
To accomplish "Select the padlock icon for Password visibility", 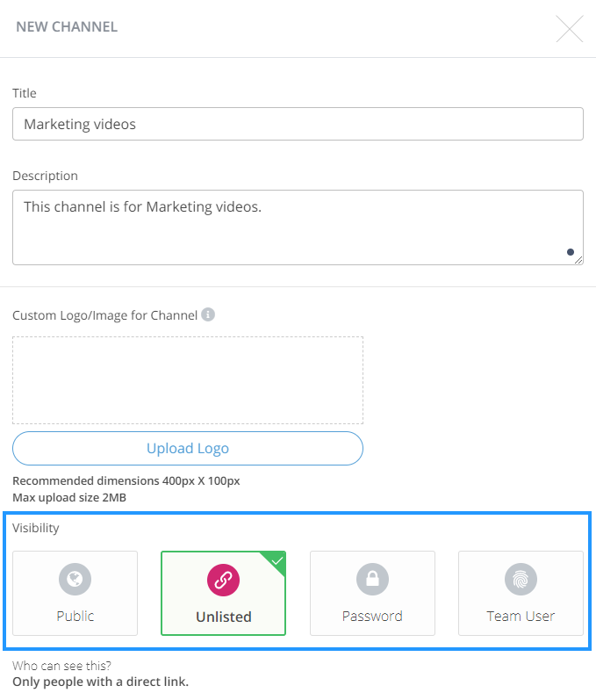I will click(372, 579).
